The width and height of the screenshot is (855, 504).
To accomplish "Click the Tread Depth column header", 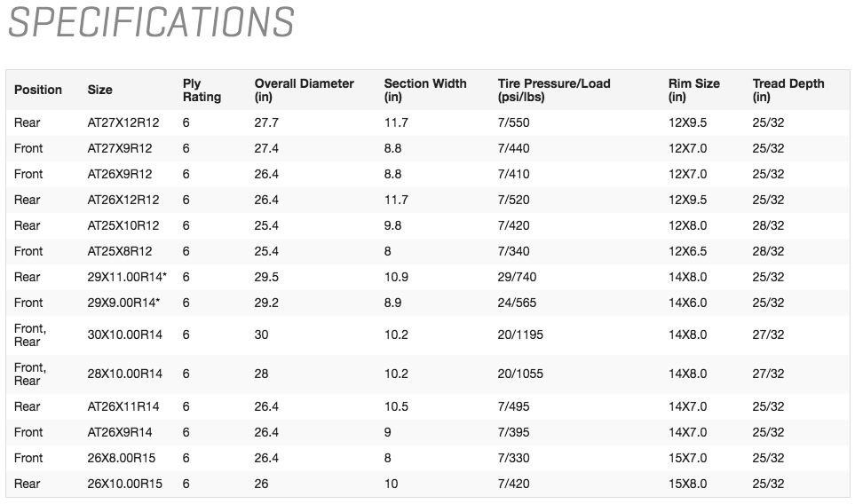I will point(788,90).
